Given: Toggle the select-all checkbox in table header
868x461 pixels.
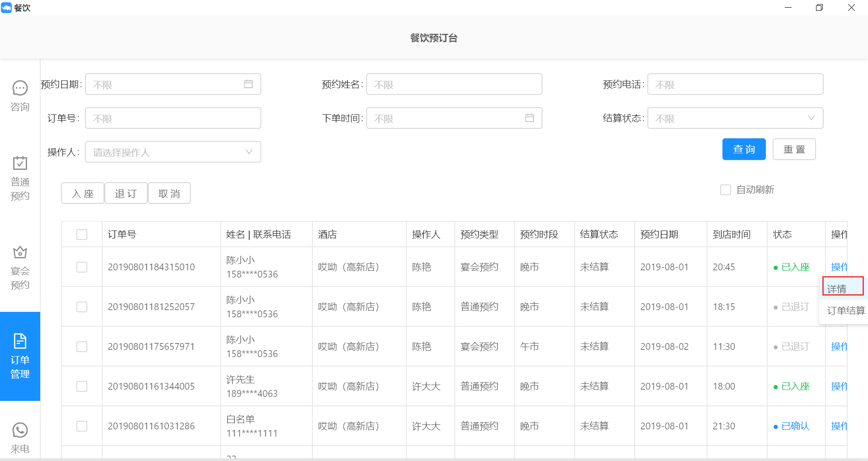Looking at the screenshot, I should [x=82, y=235].
